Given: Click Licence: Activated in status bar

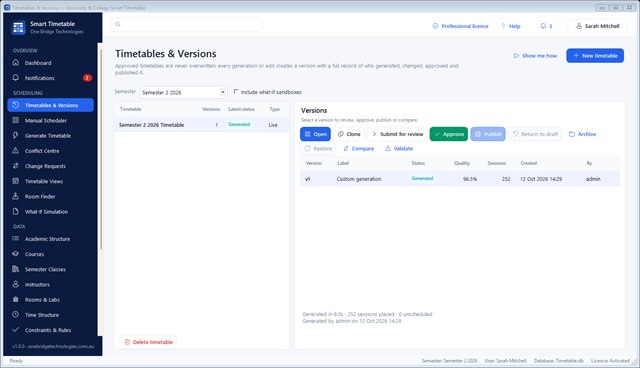Looking at the screenshot, I should coord(610,361).
